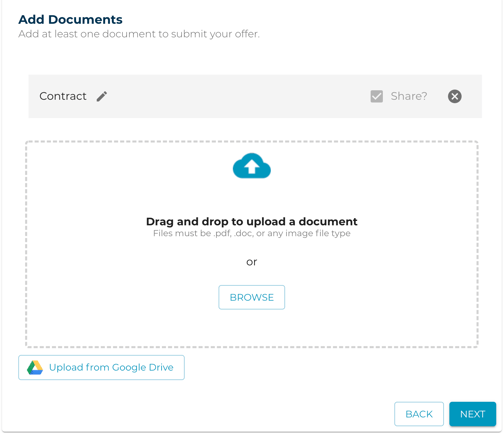Click the Add Documents heading
The height and width of the screenshot is (433, 503).
pyautogui.click(x=70, y=19)
